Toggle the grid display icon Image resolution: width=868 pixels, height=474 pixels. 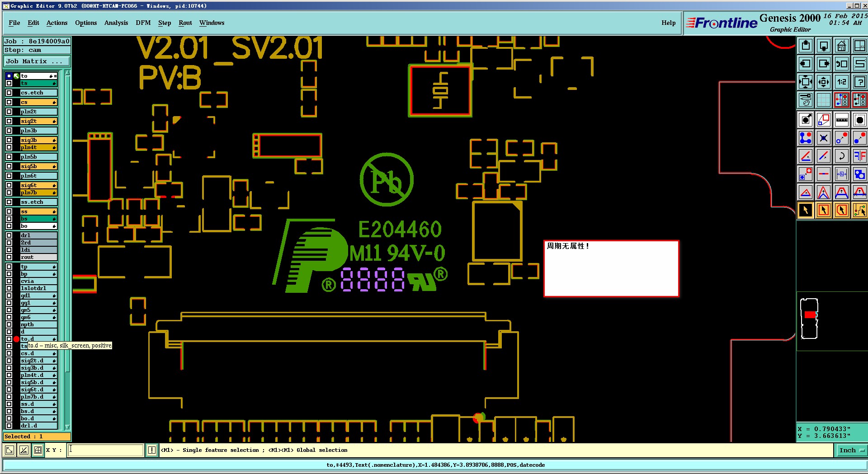[824, 100]
